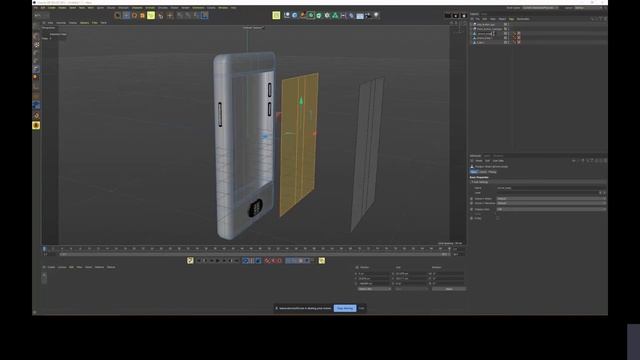
Task: Toggle the coordinate system icon
Action: (205, 16)
